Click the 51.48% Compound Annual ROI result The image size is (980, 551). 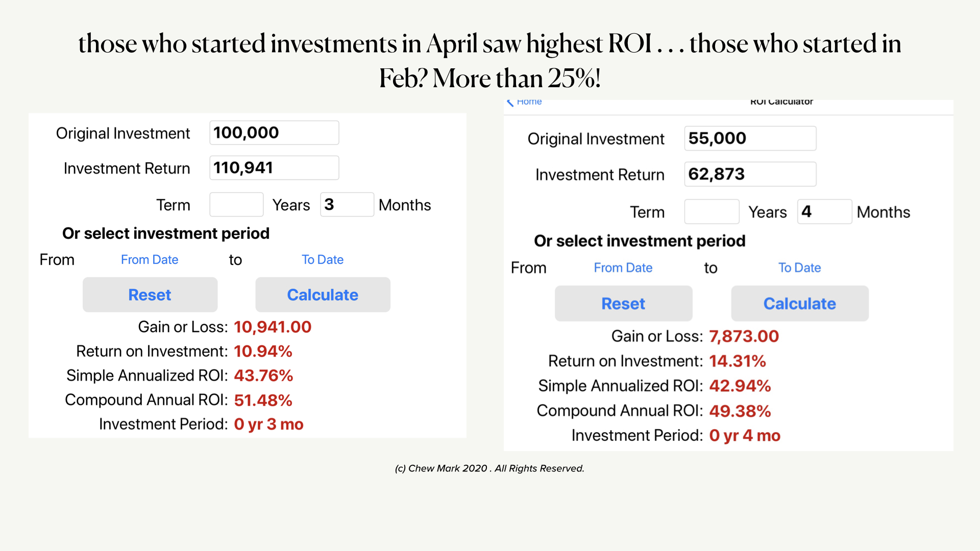tap(263, 400)
